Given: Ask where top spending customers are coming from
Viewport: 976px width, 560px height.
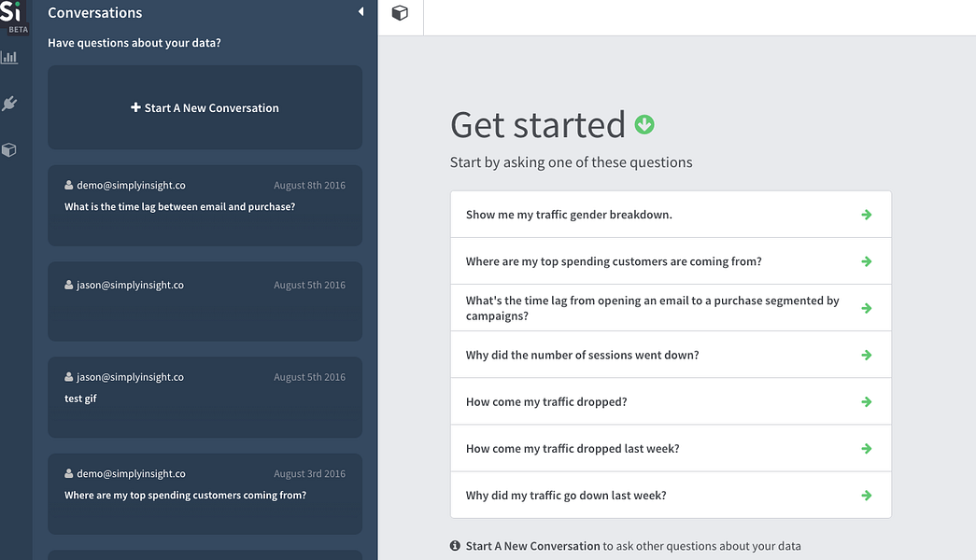Looking at the screenshot, I should (x=671, y=261).
